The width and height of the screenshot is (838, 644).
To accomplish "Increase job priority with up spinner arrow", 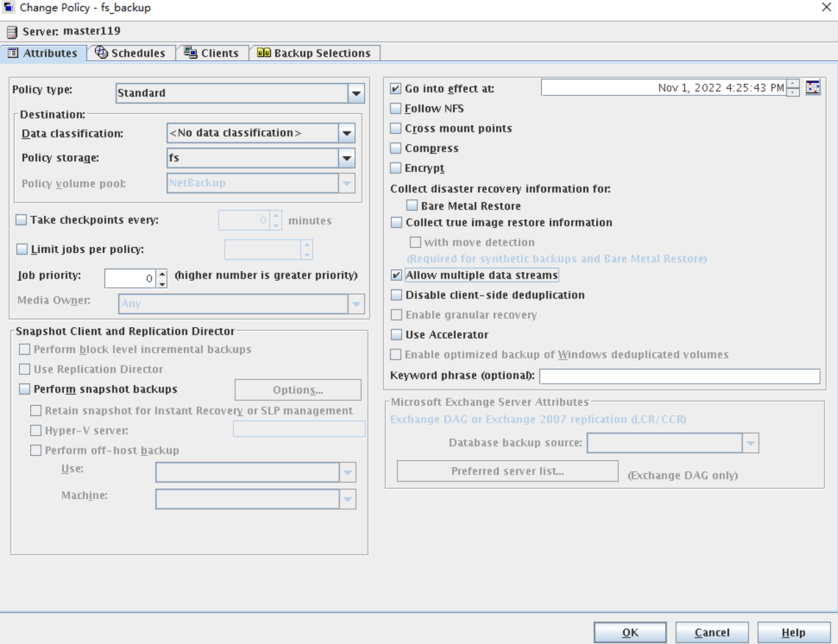I will (162, 273).
